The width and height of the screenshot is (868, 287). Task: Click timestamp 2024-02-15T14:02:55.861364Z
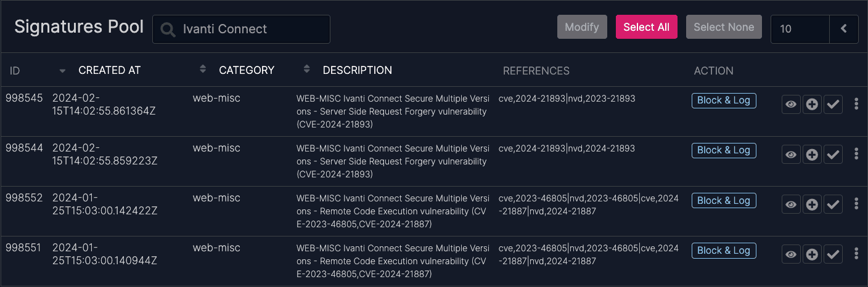tap(105, 104)
